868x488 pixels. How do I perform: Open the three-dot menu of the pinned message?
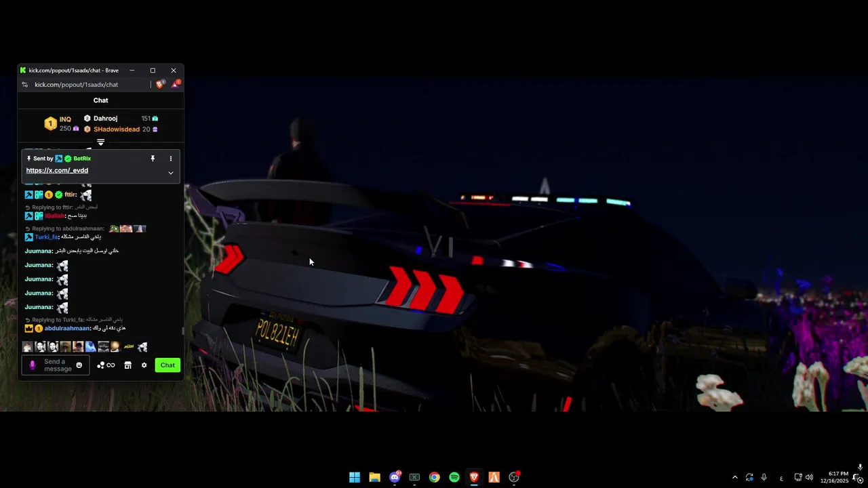click(x=171, y=159)
